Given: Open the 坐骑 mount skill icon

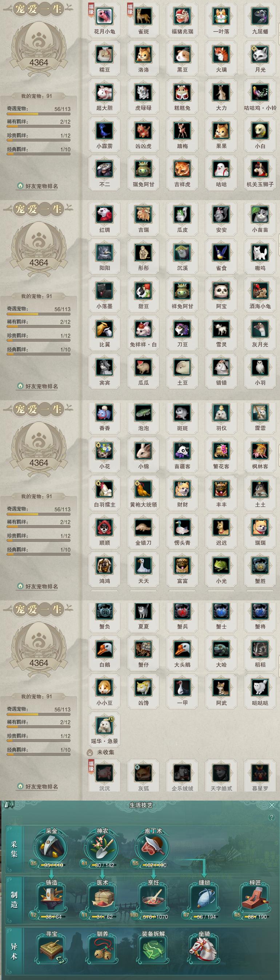Looking at the screenshot, I should click(204, 949).
